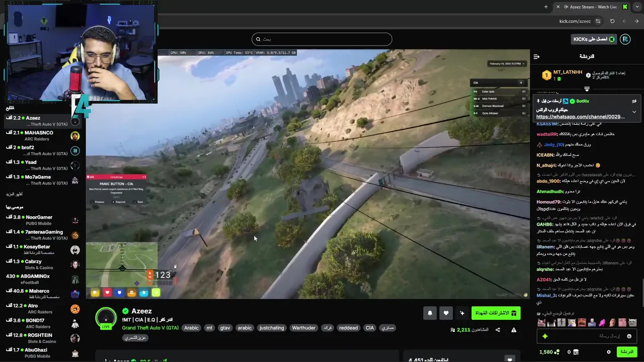This screenshot has width=644, height=362.
Task: Open Ysad channel in sidebar
Action: [43, 165]
